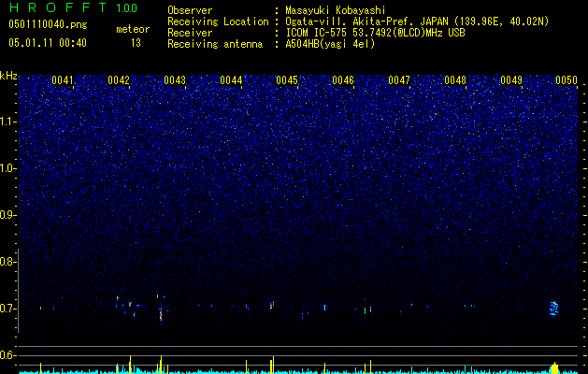Viewport: 588px width, 374px height.
Task: Click the 0043 time marker
Action: pyautogui.click(x=175, y=80)
